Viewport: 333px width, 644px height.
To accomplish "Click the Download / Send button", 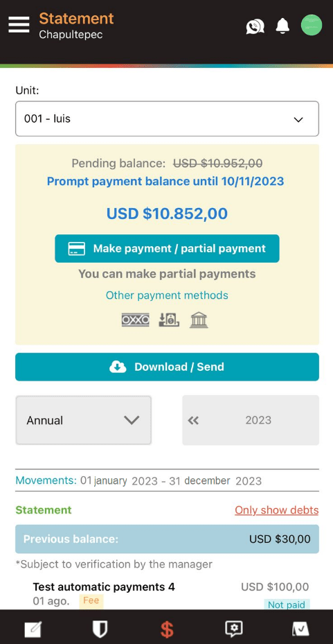I will [167, 367].
